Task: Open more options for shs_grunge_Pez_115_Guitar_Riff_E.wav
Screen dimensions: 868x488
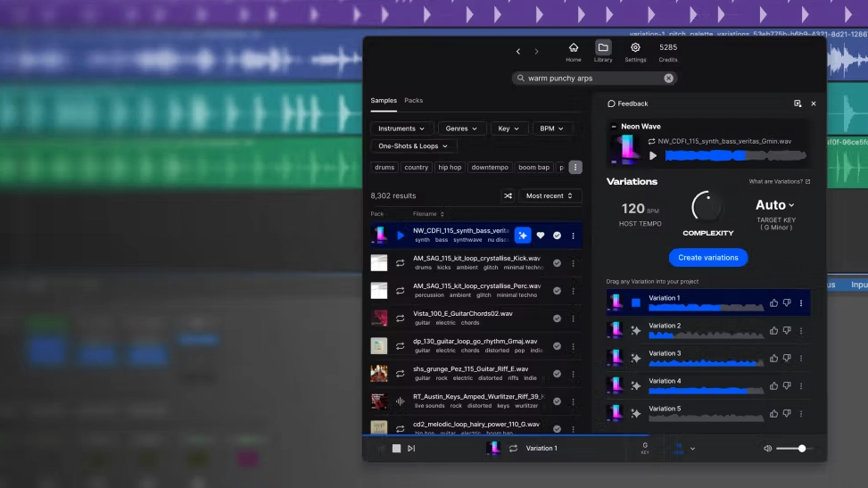Action: pos(573,374)
